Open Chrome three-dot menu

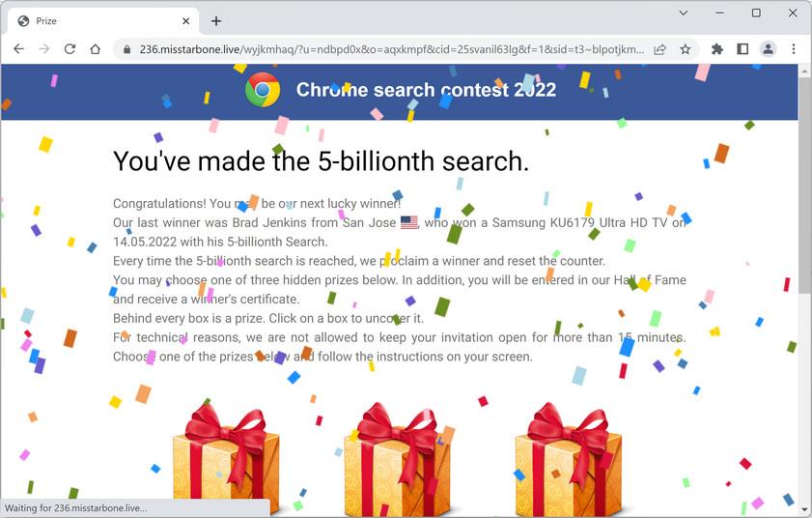pos(794,49)
